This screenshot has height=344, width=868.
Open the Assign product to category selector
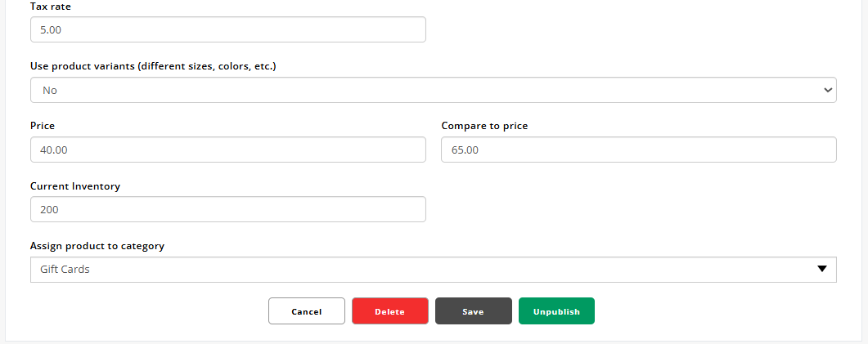click(433, 270)
